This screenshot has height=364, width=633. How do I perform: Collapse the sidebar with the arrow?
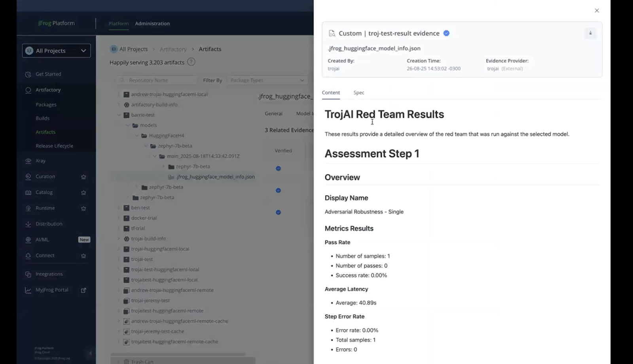click(x=90, y=353)
